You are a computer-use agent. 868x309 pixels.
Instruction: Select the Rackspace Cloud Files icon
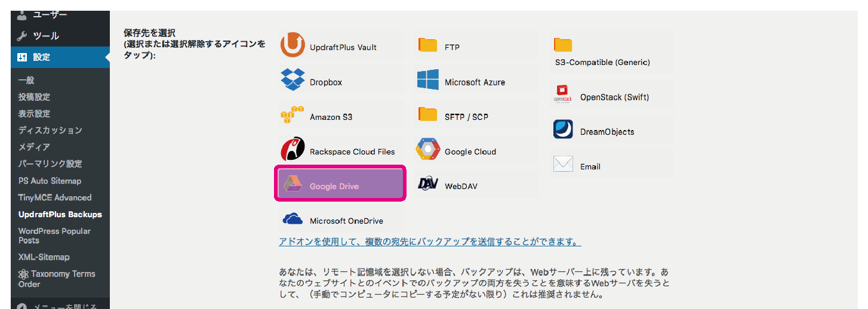tap(293, 150)
